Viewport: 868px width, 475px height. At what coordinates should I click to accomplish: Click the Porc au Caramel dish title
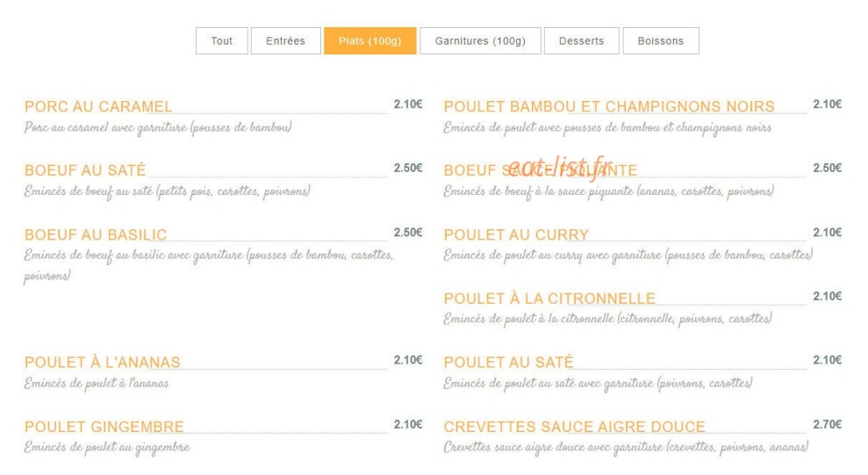(98, 106)
